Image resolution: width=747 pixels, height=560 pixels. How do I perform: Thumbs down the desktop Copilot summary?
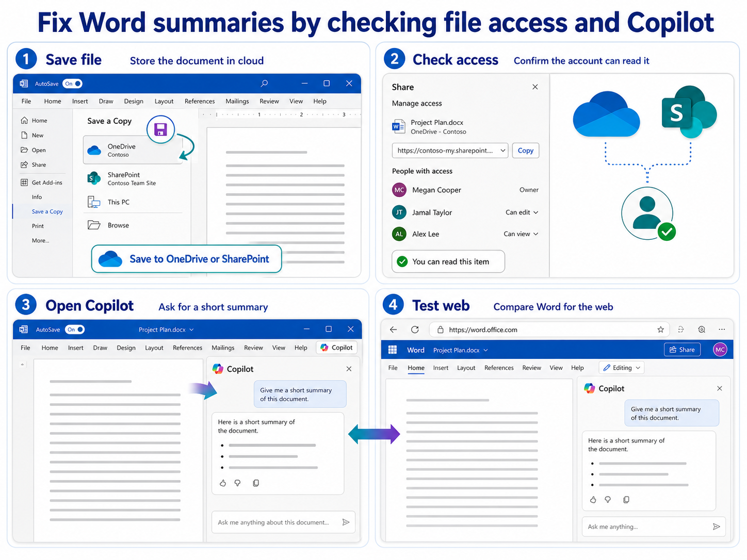pyautogui.click(x=237, y=483)
